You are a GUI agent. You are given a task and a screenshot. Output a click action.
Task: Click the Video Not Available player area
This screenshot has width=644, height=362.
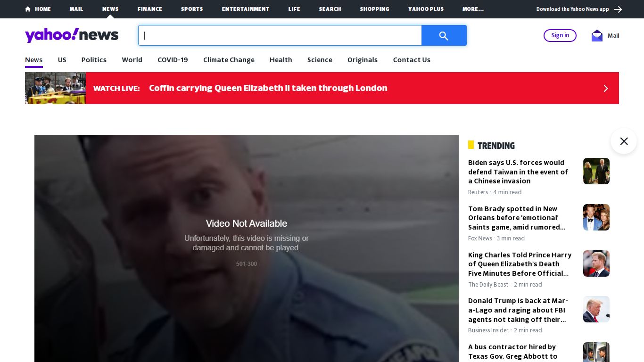(247, 248)
